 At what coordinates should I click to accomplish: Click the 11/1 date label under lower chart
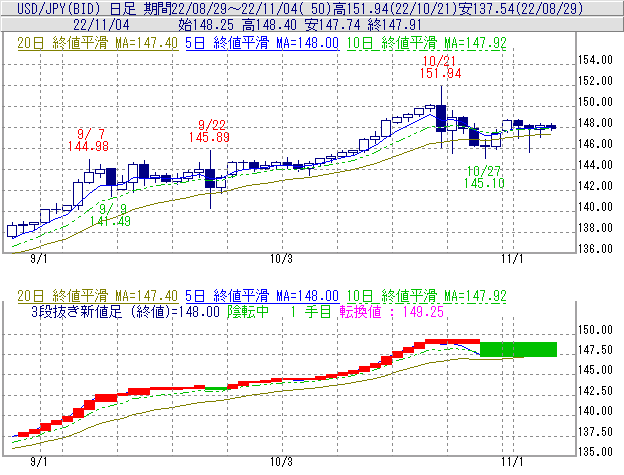pyautogui.click(x=512, y=462)
